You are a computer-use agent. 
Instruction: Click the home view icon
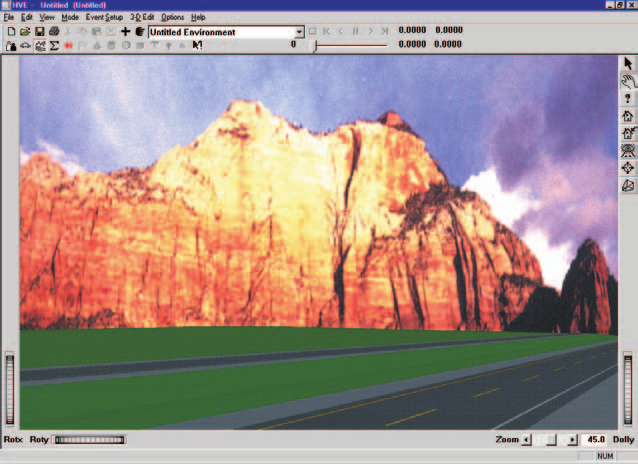628,116
